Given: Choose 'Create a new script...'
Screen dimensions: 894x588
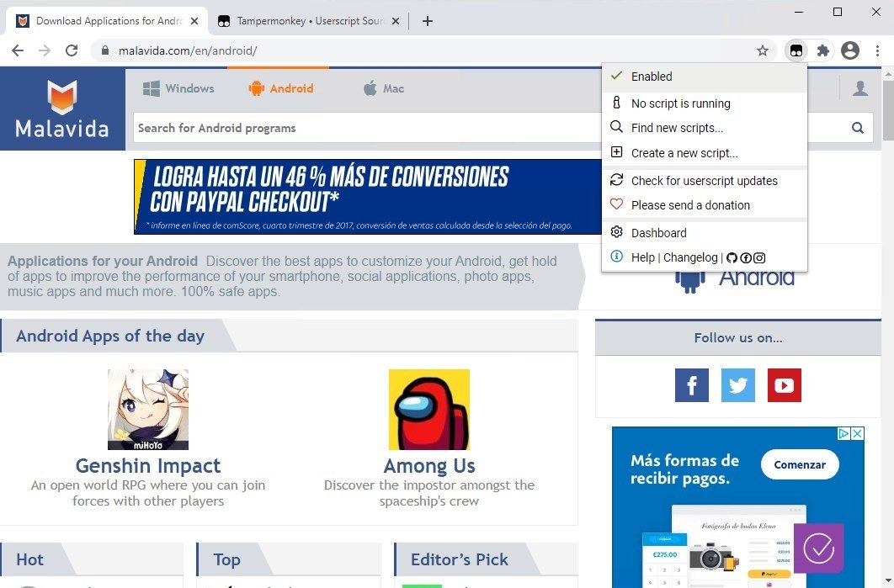Looking at the screenshot, I should (704, 153).
